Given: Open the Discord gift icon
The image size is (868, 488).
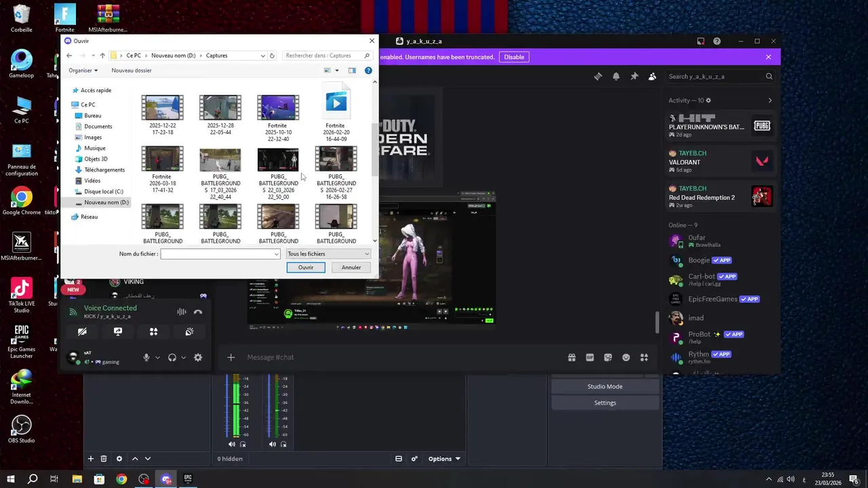Looking at the screenshot, I should pos(572,357).
